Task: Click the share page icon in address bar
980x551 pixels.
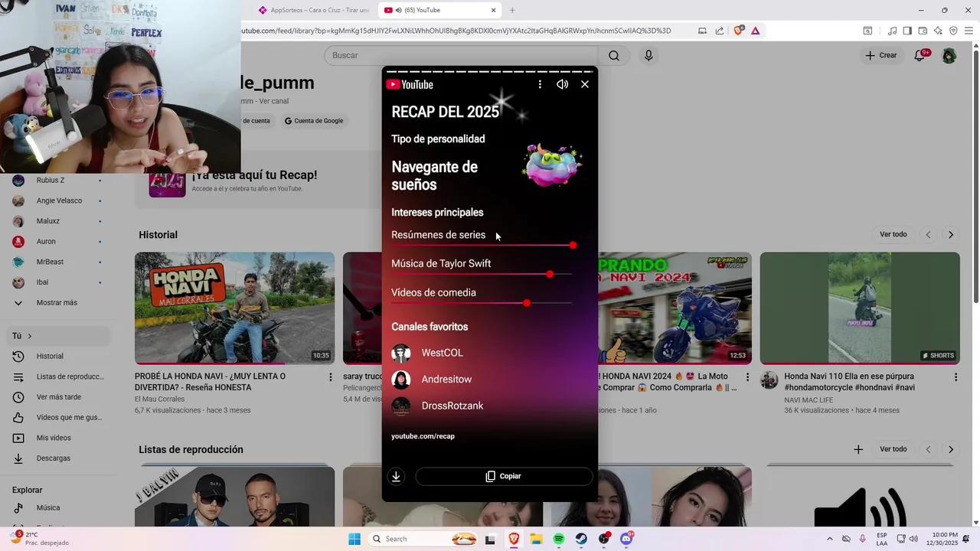Action: tap(720, 31)
